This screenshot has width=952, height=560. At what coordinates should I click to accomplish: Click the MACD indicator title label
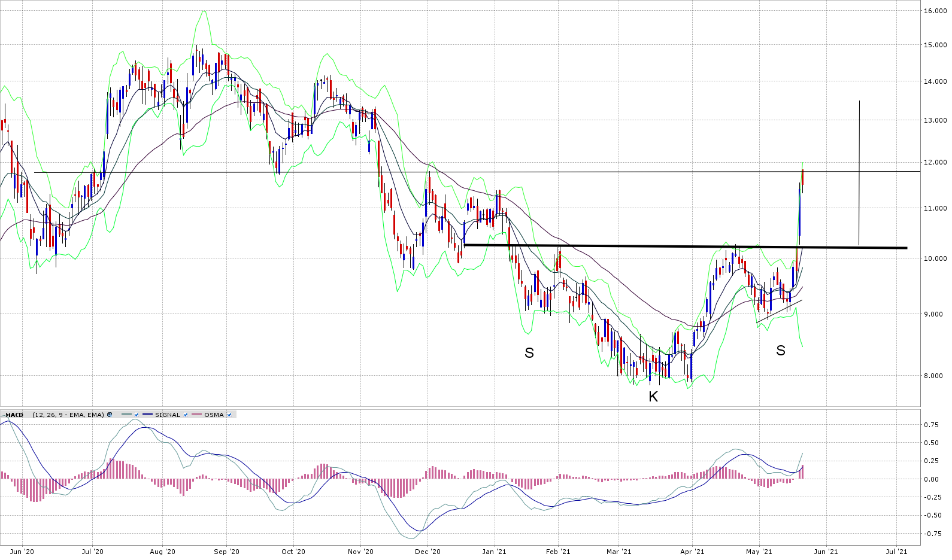(x=14, y=415)
